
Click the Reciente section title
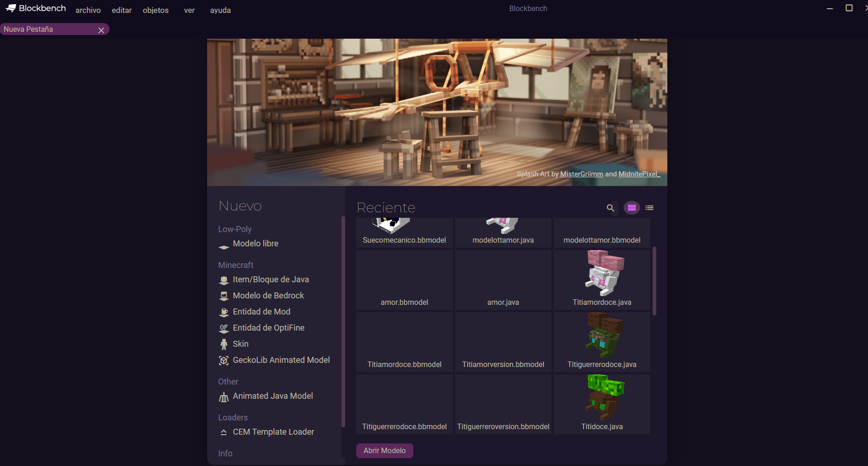(x=386, y=208)
